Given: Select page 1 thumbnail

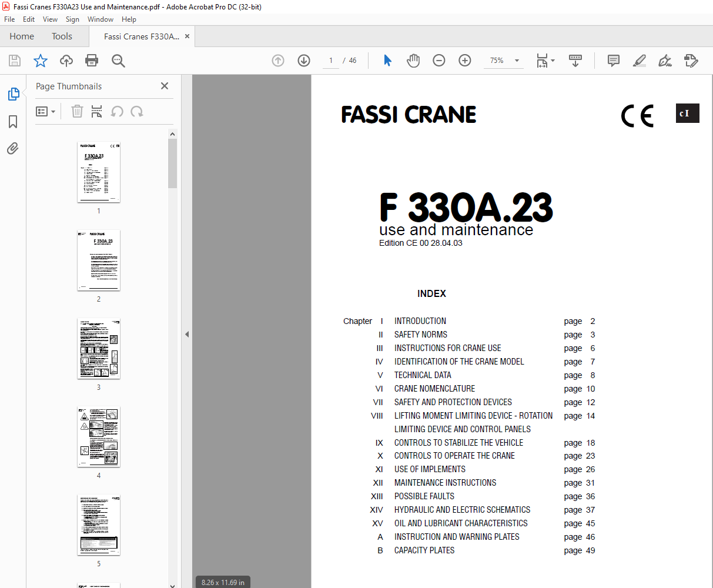Looking at the screenshot, I should pyautogui.click(x=99, y=172).
